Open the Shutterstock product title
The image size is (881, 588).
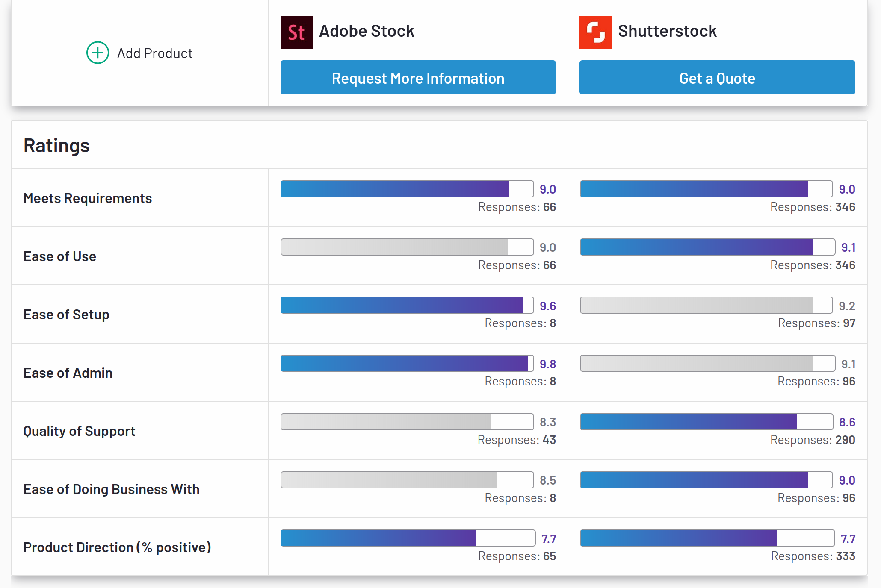(667, 31)
